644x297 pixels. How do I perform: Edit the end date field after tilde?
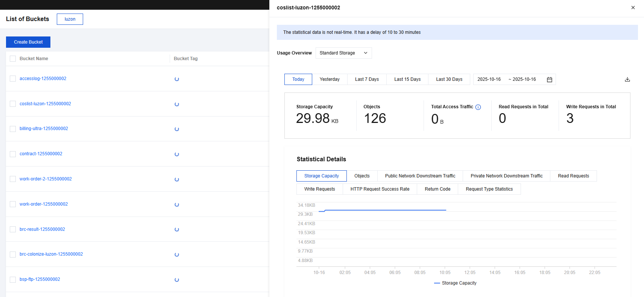point(524,79)
